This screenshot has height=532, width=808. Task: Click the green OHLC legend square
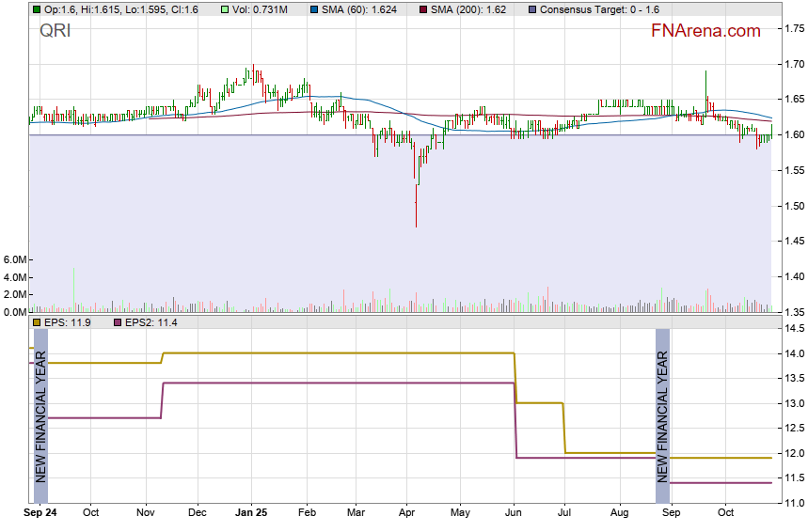point(37,9)
